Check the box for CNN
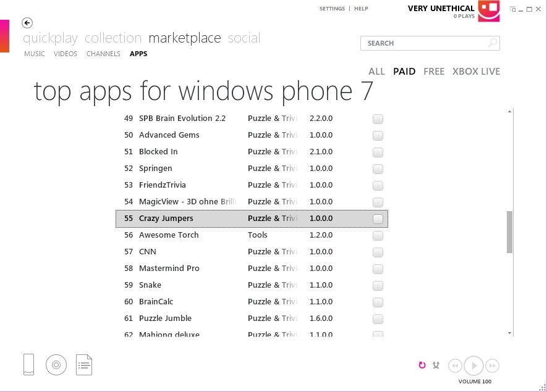 coord(378,252)
